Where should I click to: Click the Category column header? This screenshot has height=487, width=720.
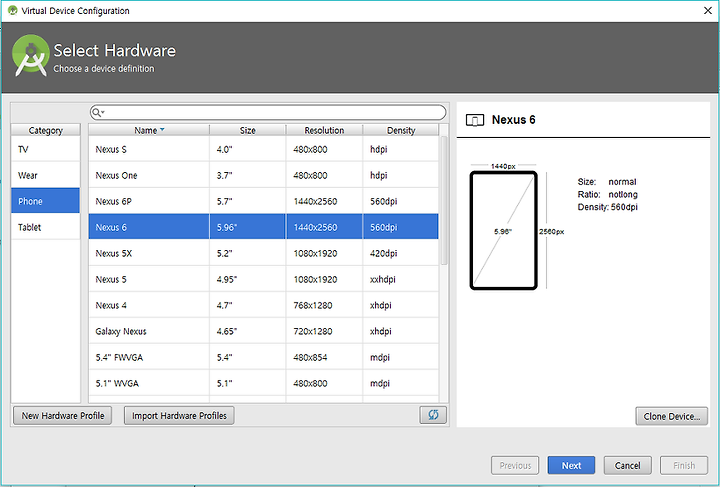coord(45,130)
